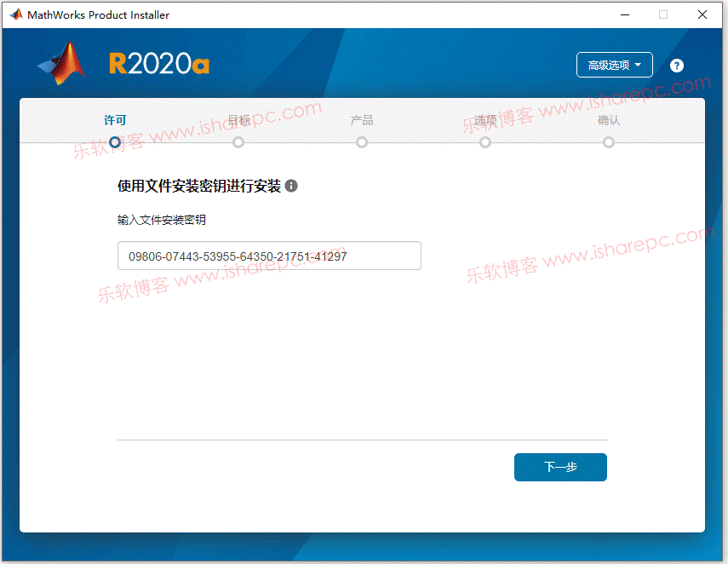Click the MathWorks icon in the title bar
The height and width of the screenshot is (564, 728).
[15, 14]
